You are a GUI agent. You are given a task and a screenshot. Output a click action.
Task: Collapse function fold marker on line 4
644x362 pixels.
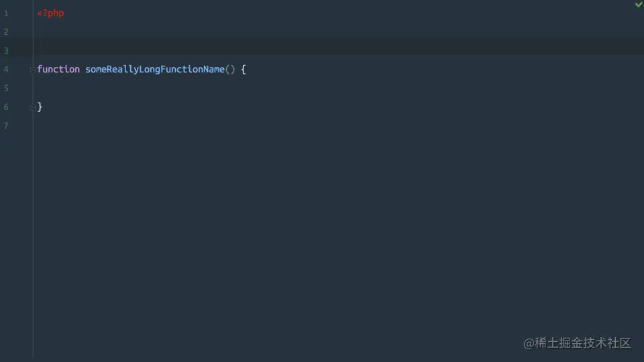[x=32, y=70]
